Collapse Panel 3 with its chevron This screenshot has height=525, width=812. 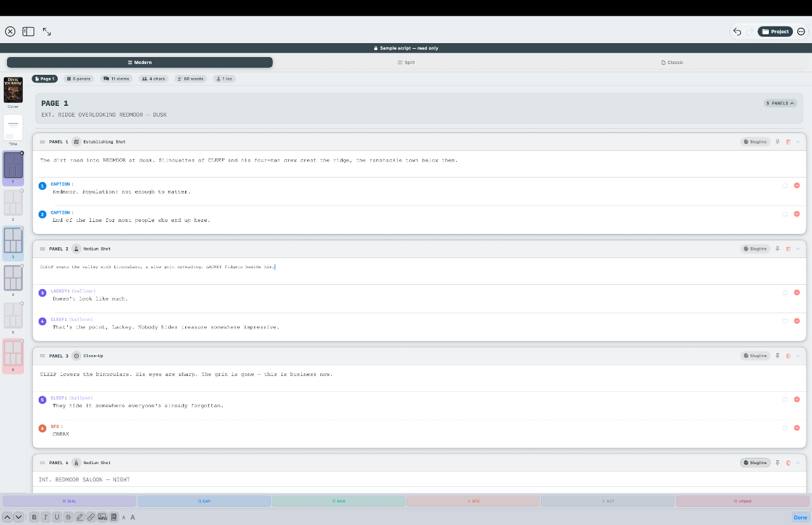pyautogui.click(x=798, y=356)
